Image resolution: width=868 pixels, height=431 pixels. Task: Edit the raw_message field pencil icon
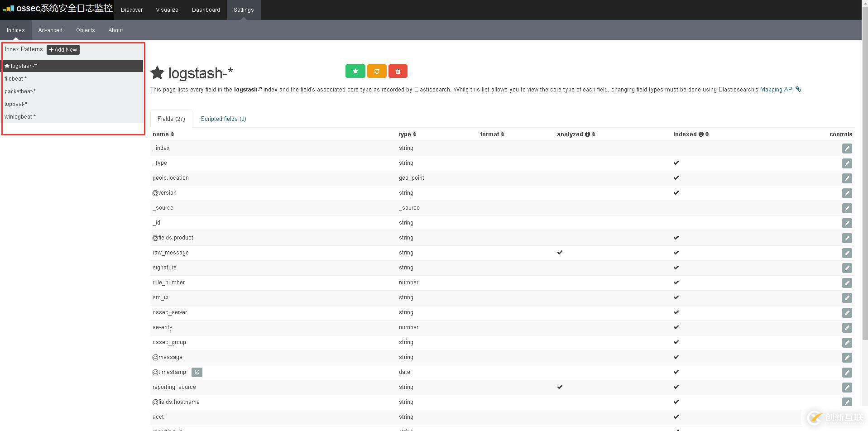847,253
